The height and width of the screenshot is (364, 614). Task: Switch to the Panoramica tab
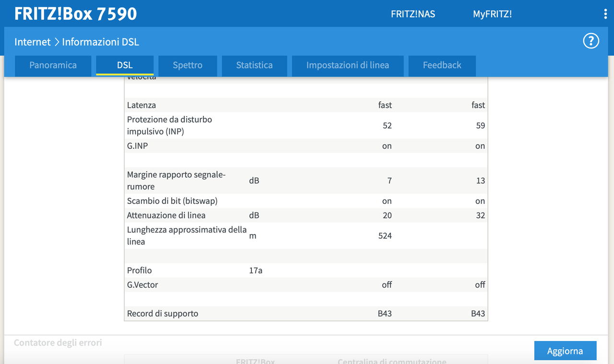[x=53, y=65]
